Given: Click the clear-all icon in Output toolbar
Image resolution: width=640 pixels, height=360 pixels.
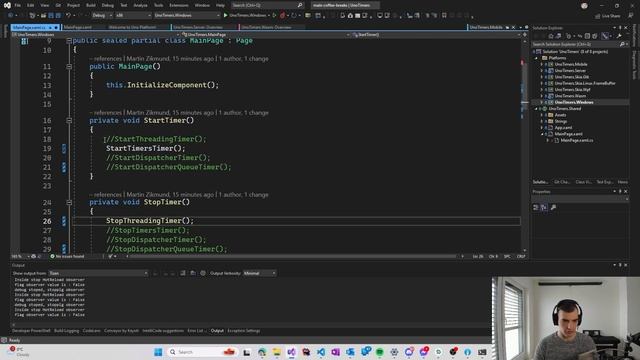Looking at the screenshot, I should tap(182, 273).
